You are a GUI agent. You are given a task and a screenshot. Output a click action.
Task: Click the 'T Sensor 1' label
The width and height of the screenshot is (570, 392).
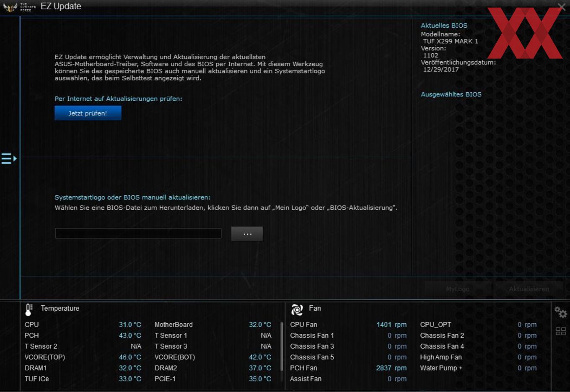tap(171, 335)
